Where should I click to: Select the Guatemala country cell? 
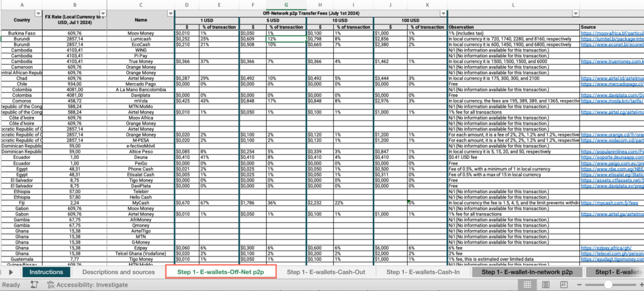click(21, 260)
